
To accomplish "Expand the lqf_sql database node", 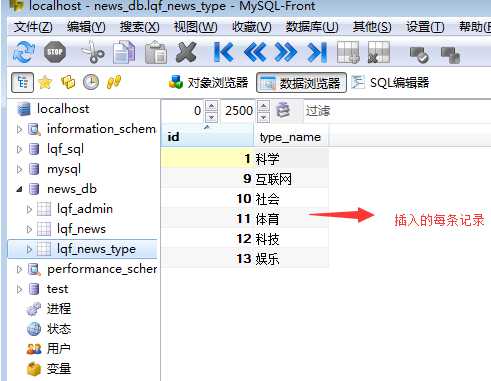I will 19,149.
